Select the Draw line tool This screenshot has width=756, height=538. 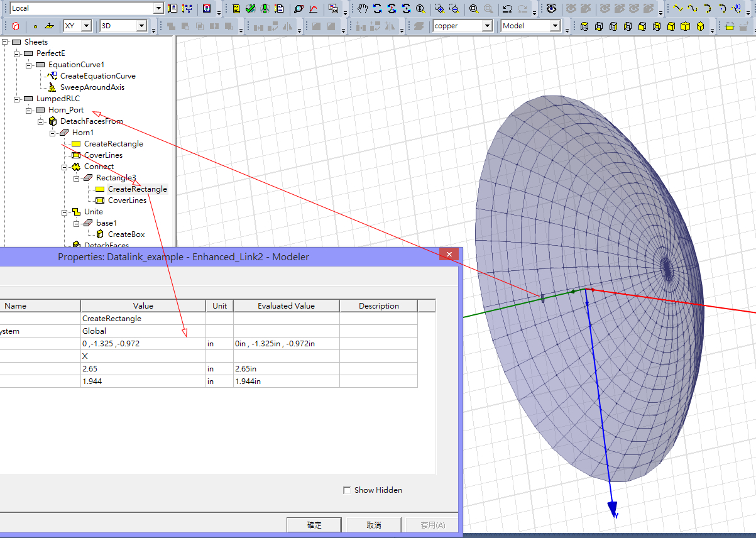pyautogui.click(x=678, y=8)
